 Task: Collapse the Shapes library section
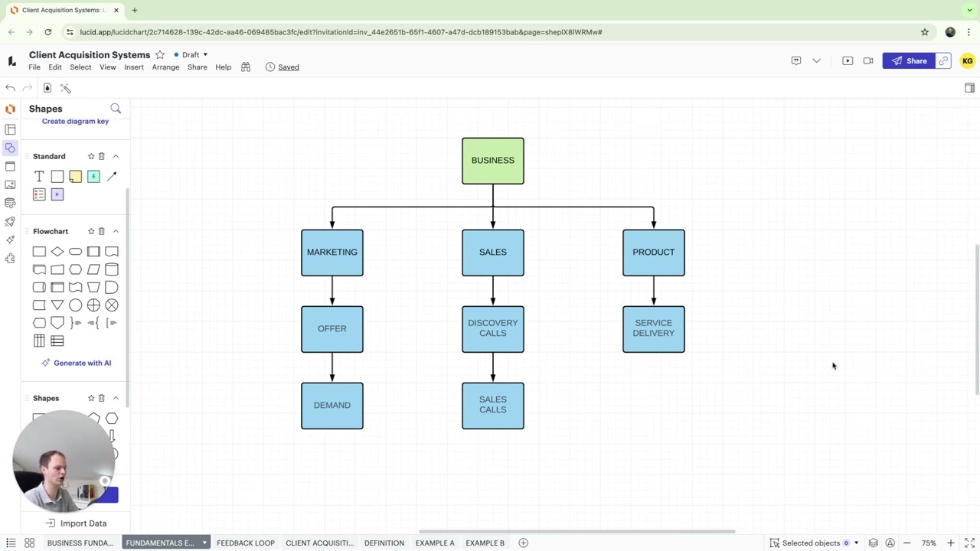click(x=116, y=398)
